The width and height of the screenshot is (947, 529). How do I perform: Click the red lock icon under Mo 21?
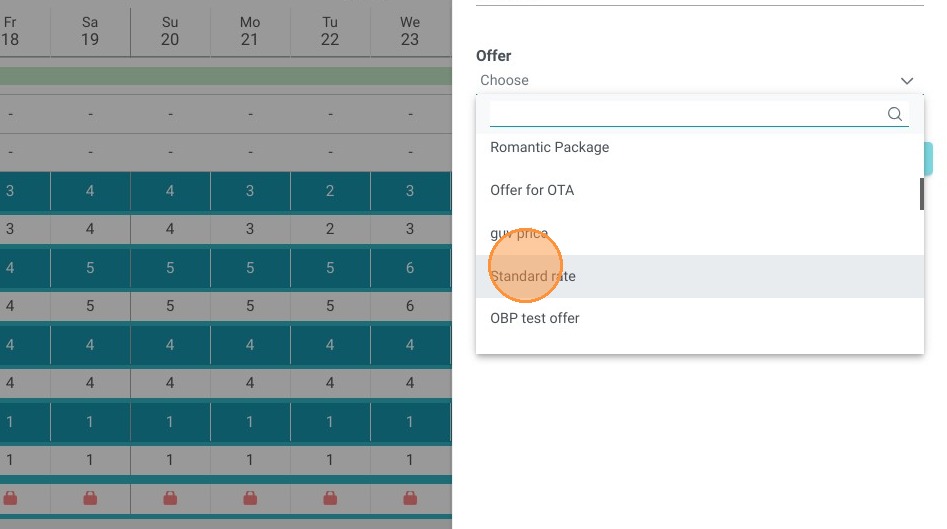pyautogui.click(x=250, y=498)
